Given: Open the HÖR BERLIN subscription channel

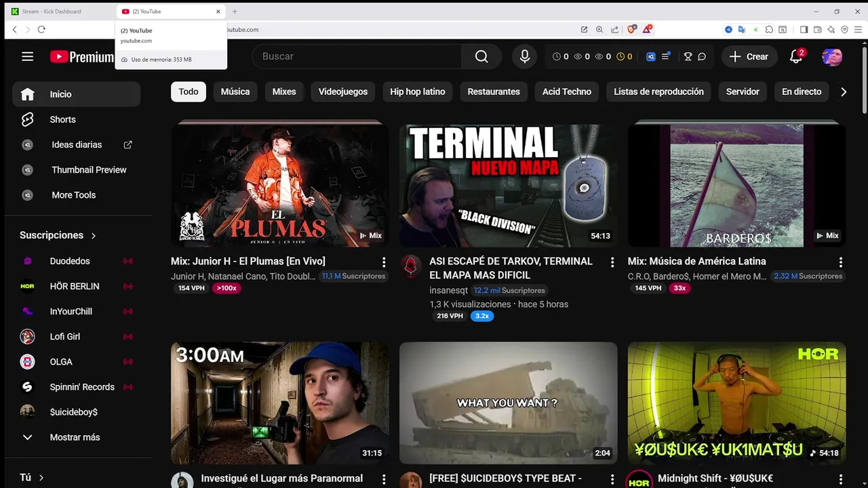Looking at the screenshot, I should click(x=77, y=286).
